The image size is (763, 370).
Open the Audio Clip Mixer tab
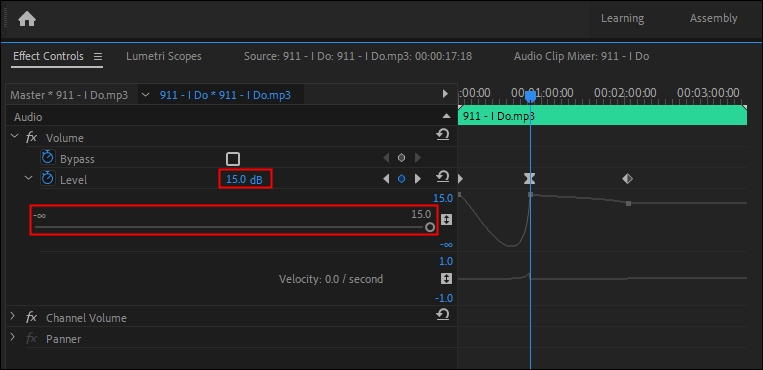581,56
